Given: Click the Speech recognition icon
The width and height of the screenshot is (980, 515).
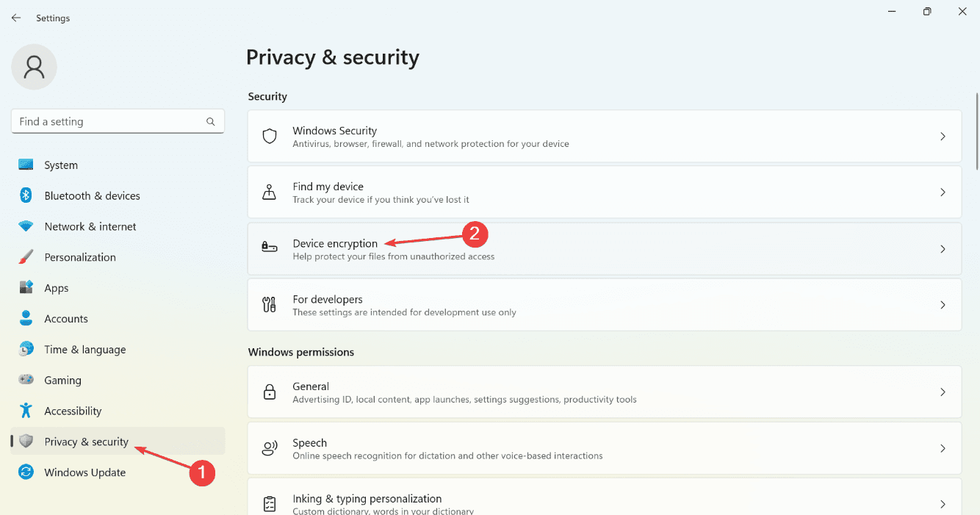Looking at the screenshot, I should click(270, 448).
